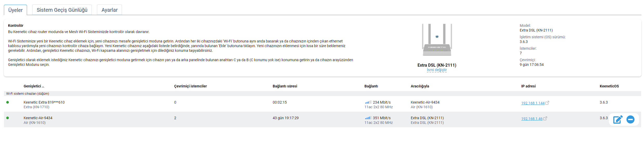Screen dimensions: 644x146
Task: Click the 234 Mbit/s connection speed
Action: click(x=382, y=102)
